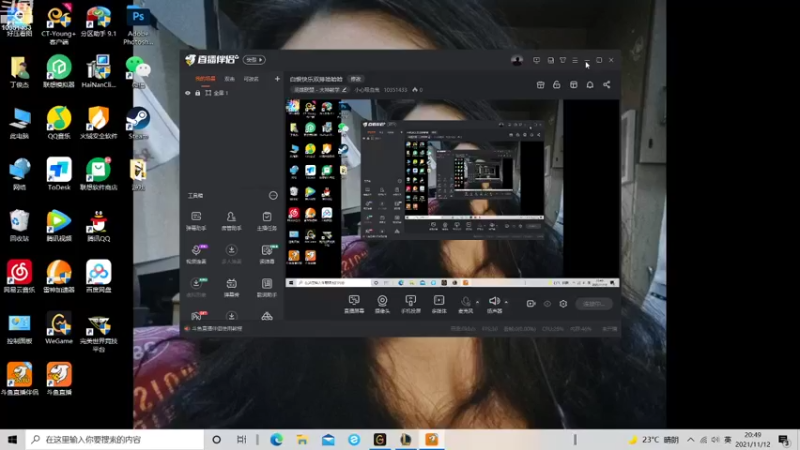Click the start streaming button
800x450 pixels.
594,304
